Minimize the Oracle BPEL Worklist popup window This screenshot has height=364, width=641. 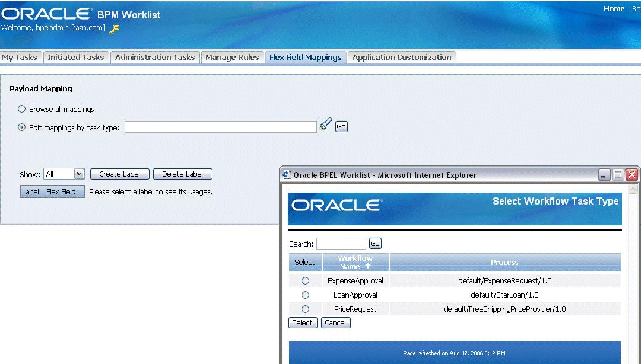pyautogui.click(x=604, y=175)
